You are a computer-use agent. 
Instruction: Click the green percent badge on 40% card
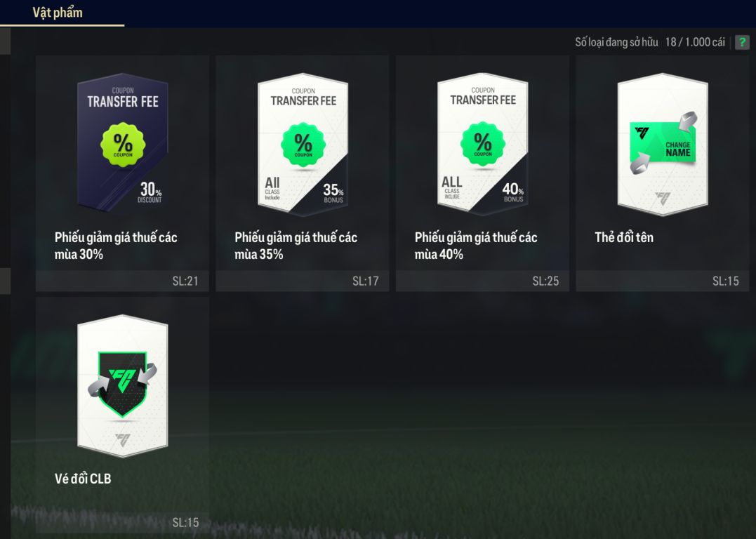point(483,144)
